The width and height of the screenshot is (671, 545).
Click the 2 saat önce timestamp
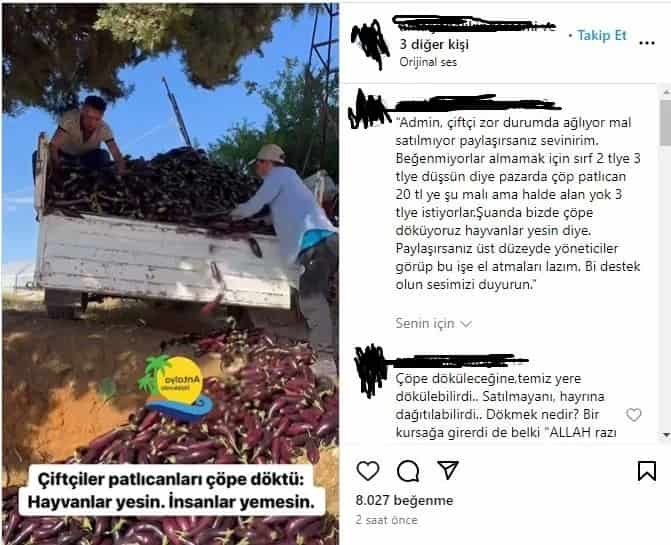[386, 520]
